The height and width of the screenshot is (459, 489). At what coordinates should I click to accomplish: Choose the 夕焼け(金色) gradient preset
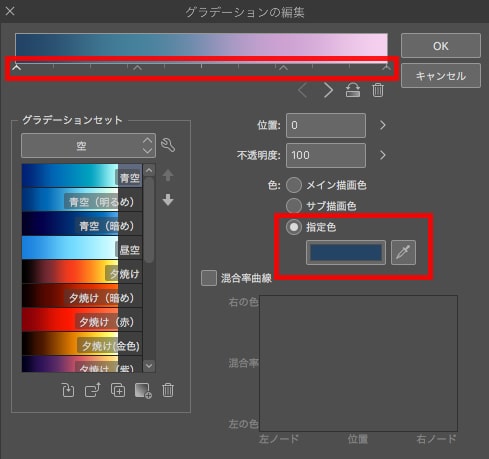[82, 344]
